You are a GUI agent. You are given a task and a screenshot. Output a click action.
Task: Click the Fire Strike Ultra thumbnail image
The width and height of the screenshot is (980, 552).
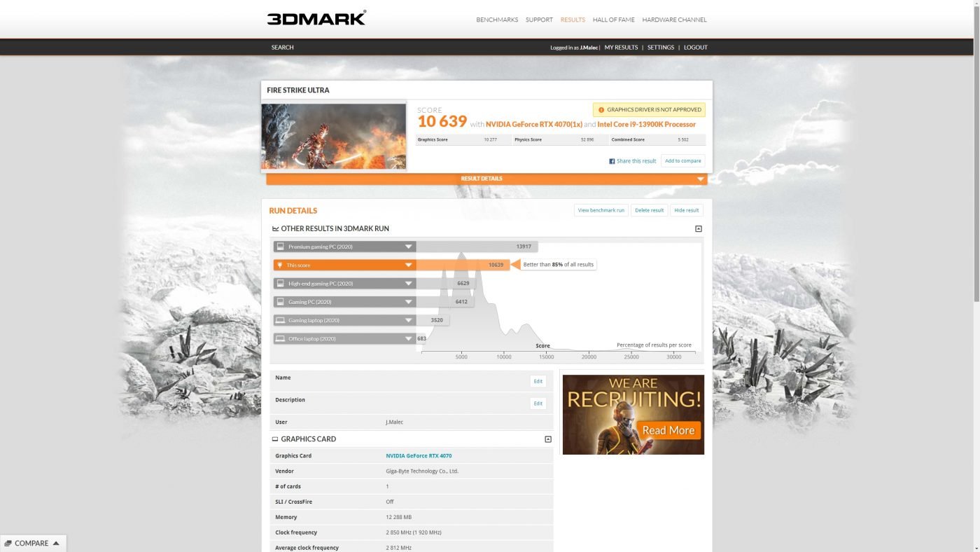pos(334,137)
